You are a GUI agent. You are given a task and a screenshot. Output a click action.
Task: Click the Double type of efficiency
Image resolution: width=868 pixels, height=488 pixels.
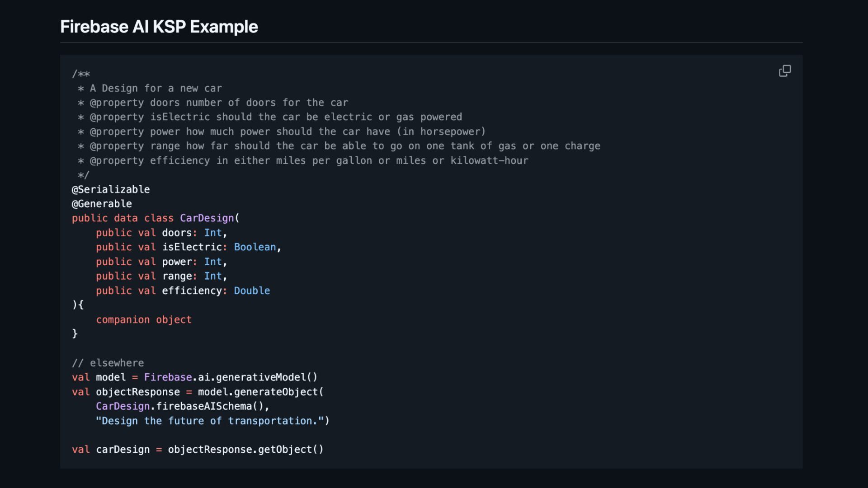pos(252,291)
